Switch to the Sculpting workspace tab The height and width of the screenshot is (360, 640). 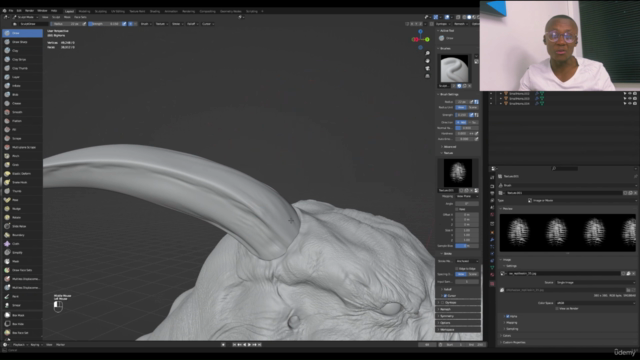point(101,11)
